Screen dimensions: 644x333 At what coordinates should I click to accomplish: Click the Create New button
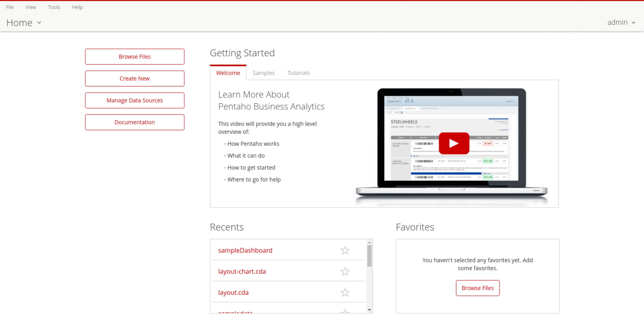(134, 79)
